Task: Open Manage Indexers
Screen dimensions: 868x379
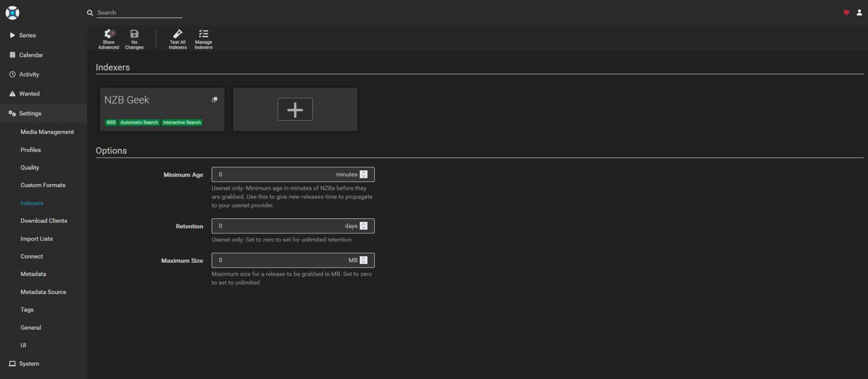Action: [203, 39]
